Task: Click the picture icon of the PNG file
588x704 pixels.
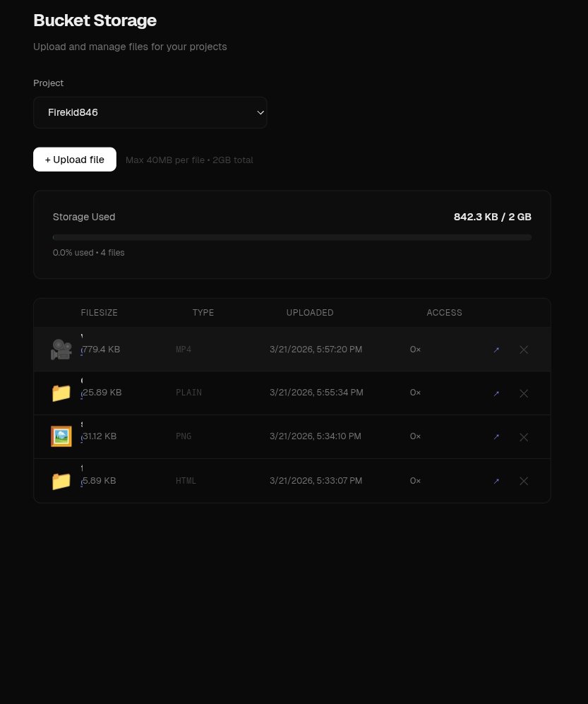Action: [61, 436]
